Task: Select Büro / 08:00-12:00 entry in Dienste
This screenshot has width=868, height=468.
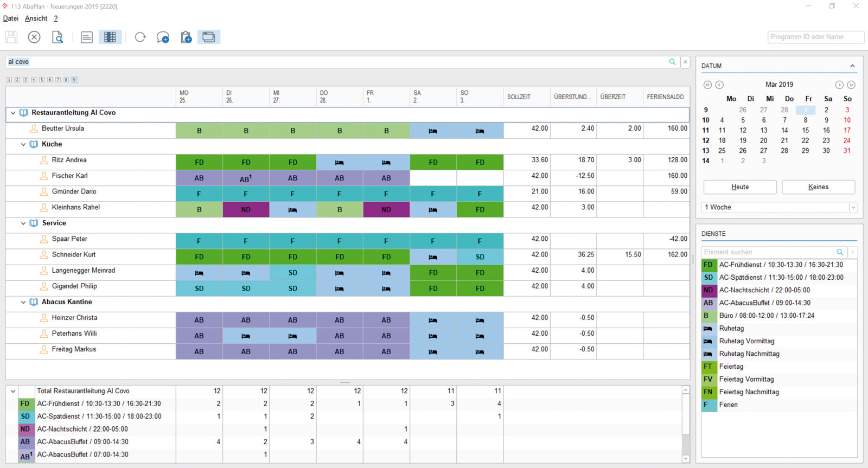Action: (x=779, y=316)
